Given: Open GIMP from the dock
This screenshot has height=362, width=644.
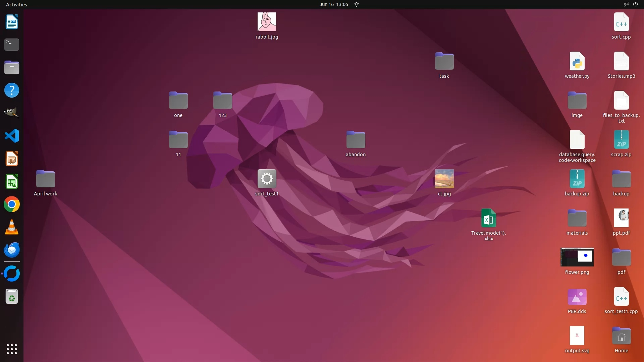Looking at the screenshot, I should (12, 113).
